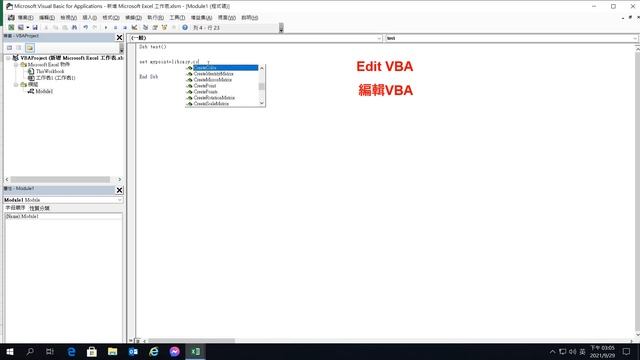This screenshot has width=640, height=360.
Task: Toggle Design Mode in the toolbar
Action: [134, 27]
